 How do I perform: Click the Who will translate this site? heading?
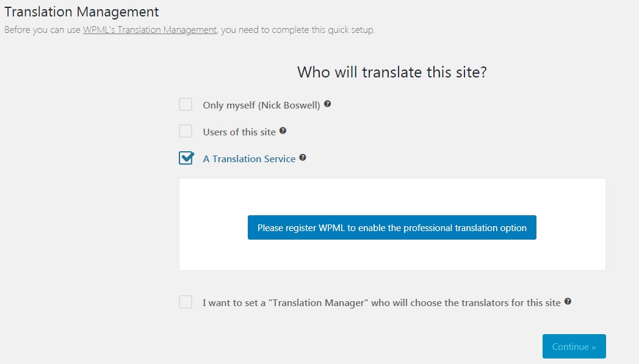[392, 72]
